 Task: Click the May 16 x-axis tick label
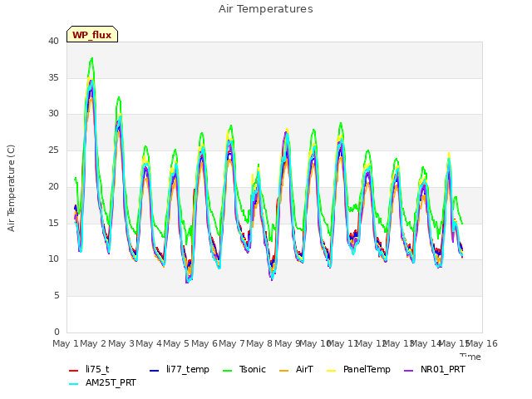click(x=482, y=343)
